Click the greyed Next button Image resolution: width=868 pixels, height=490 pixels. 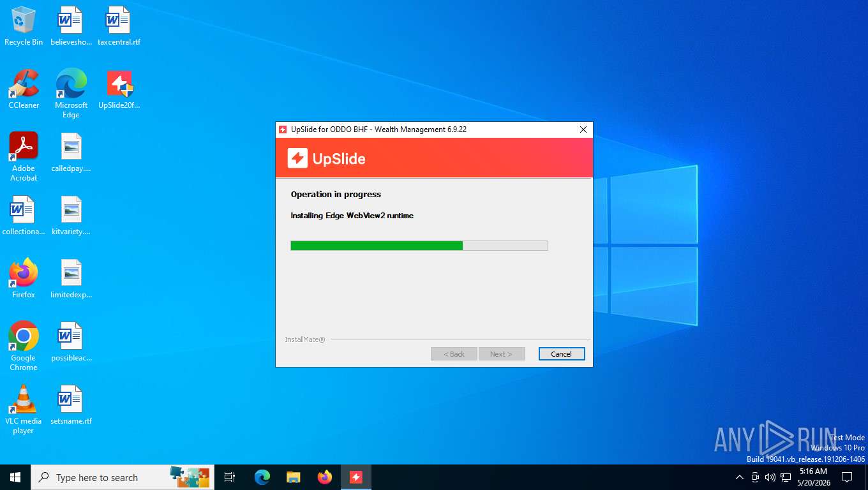(502, 354)
